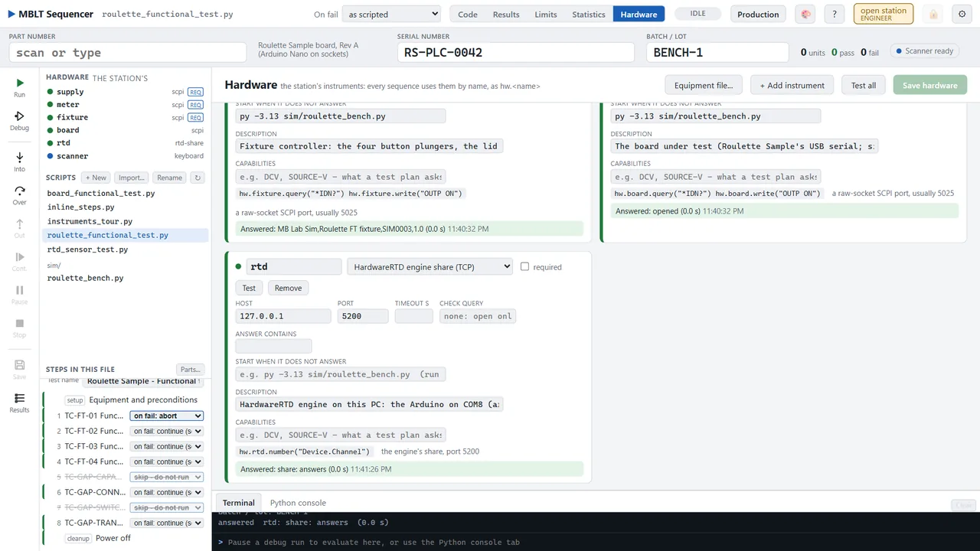Switch to the Results tab
Screen dimensions: 980x551
[505, 14]
